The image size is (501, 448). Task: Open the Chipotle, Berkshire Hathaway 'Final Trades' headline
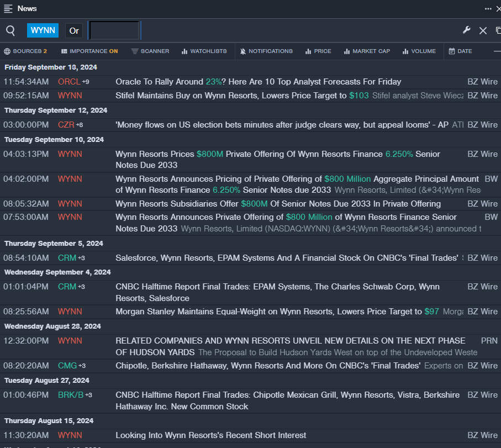click(x=268, y=366)
